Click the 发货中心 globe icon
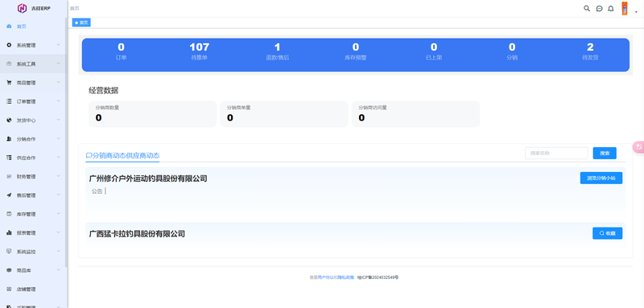Image resolution: width=644 pixels, height=308 pixels. click(9, 120)
